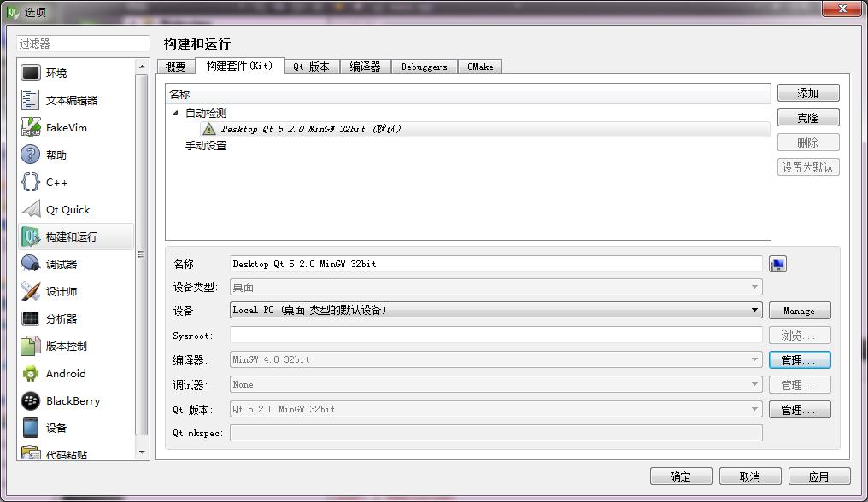Open the 设备 Local PC dropdown
Image resolution: width=868 pixels, height=502 pixels.
click(496, 311)
